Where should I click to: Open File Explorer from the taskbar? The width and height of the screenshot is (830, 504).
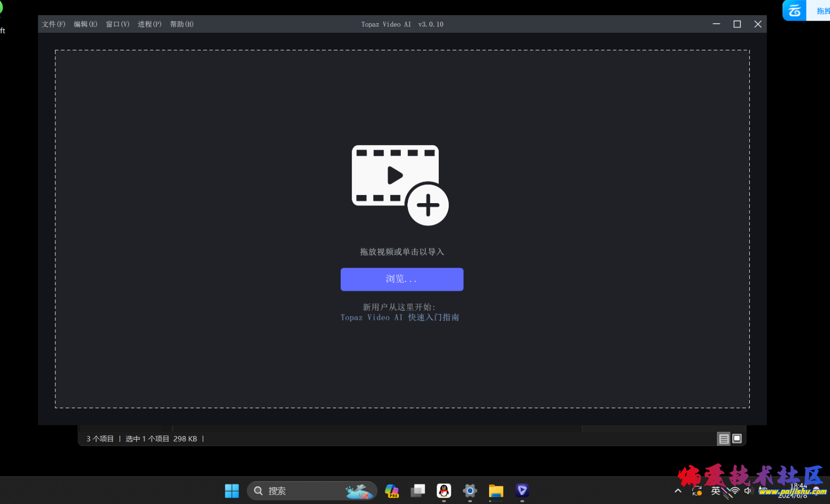tap(496, 491)
